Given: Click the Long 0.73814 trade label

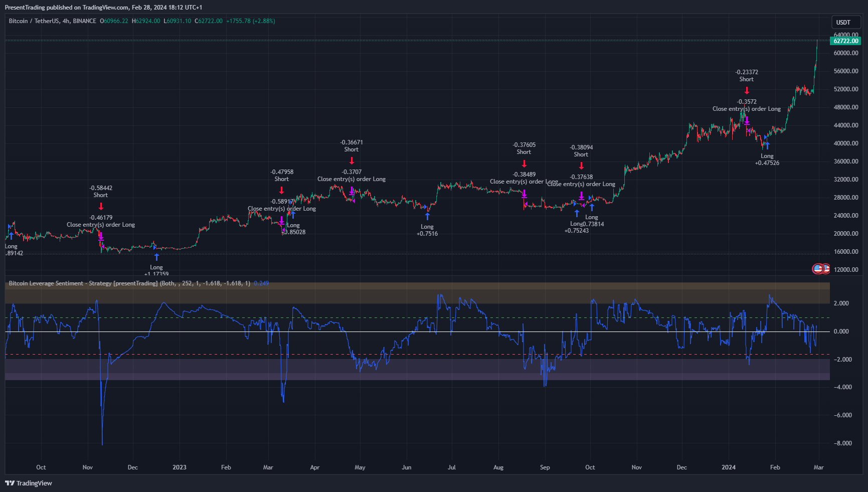Looking at the screenshot, I should tap(592, 221).
